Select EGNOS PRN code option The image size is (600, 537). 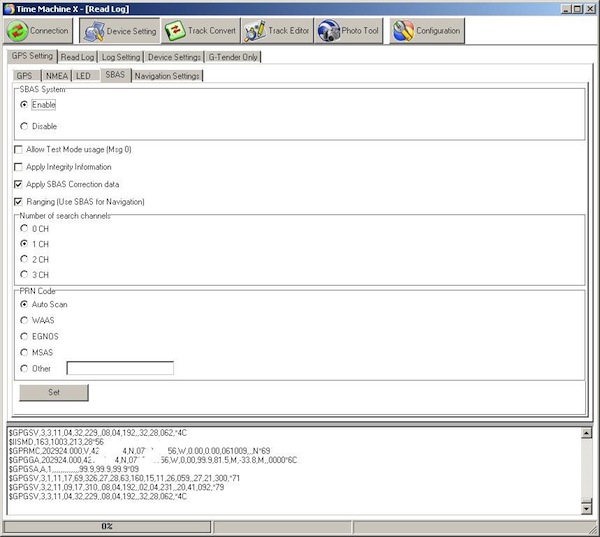coord(24,336)
